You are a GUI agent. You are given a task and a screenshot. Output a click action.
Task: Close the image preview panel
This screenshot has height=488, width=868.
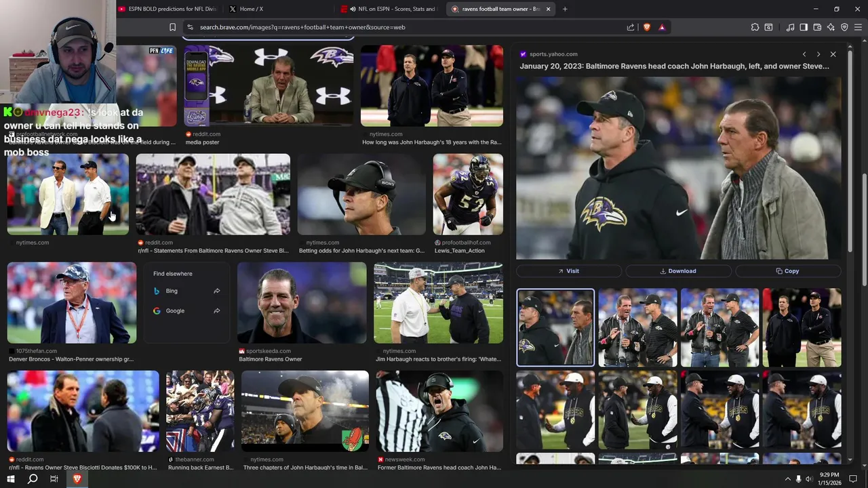(x=833, y=54)
